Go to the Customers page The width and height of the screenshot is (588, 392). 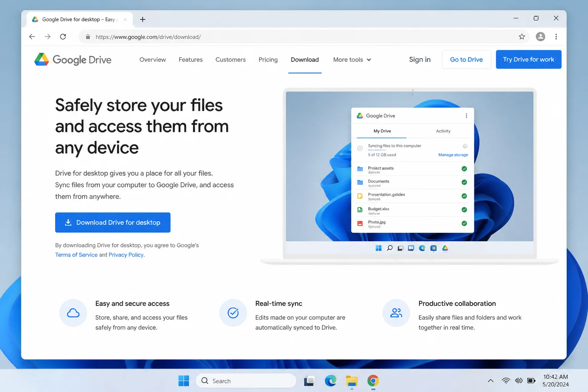coord(230,60)
